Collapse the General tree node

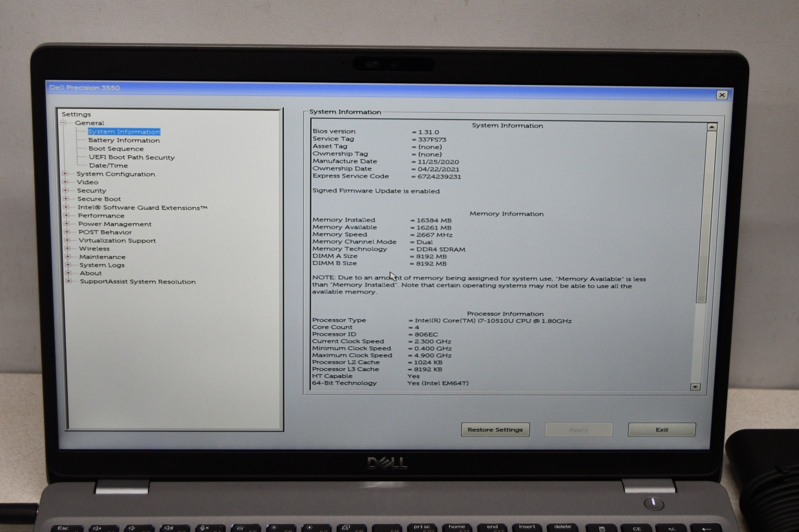click(63, 123)
